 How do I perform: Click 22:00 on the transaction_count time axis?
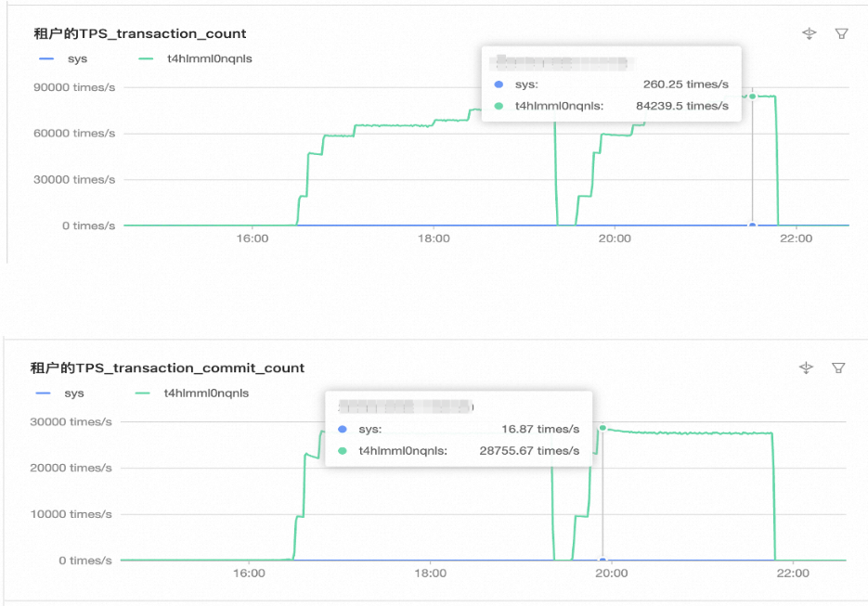[x=796, y=239]
